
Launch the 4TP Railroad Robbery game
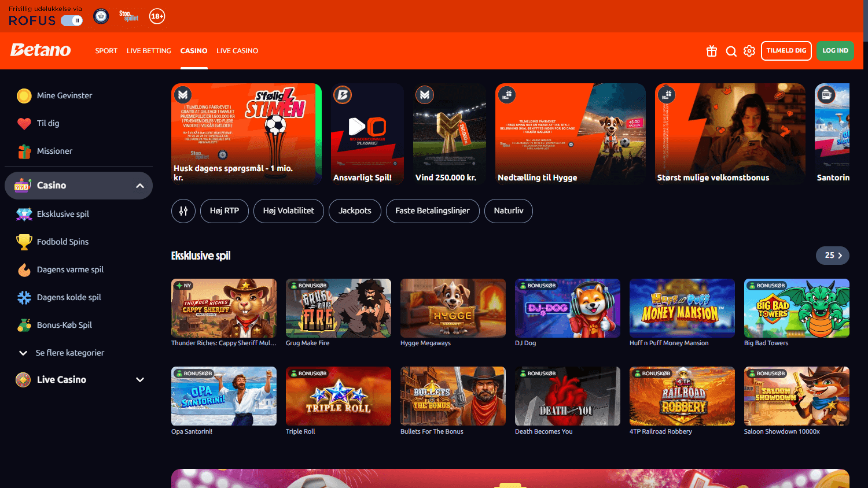[682, 396]
